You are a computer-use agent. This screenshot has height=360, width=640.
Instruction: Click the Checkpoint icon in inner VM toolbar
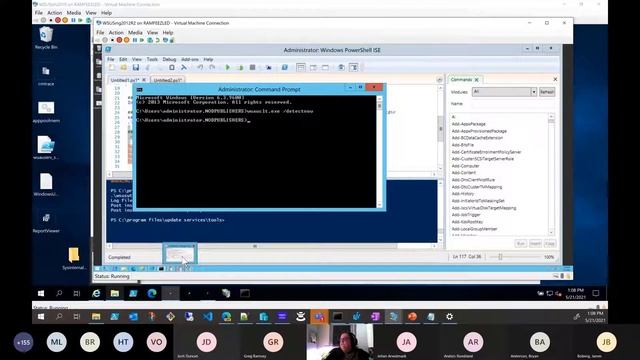pos(150,40)
